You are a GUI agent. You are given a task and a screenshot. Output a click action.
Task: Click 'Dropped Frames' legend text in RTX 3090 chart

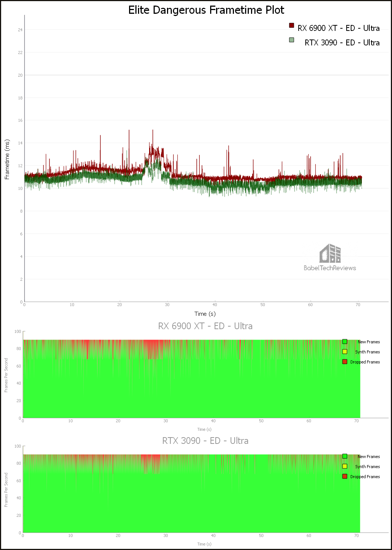pyautogui.click(x=365, y=477)
